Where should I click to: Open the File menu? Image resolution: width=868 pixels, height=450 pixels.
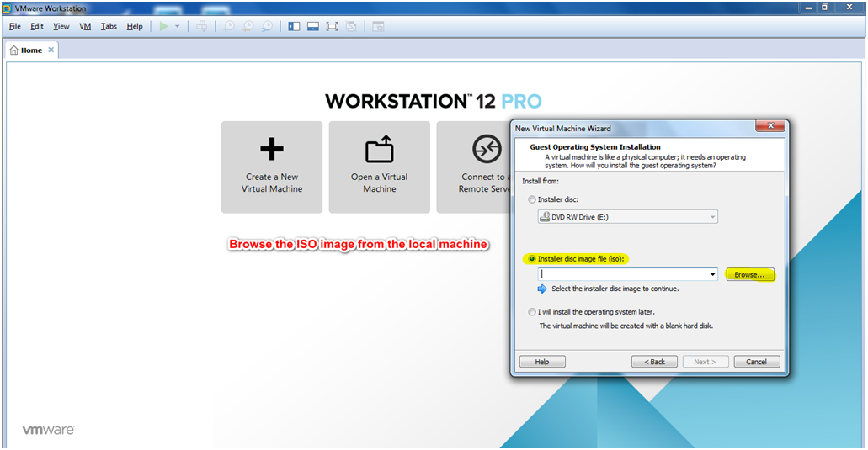(x=15, y=26)
